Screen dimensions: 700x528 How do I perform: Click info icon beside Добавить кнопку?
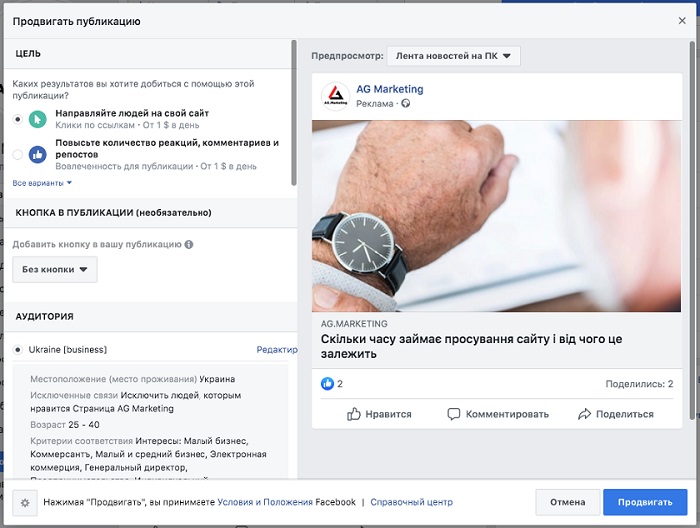coord(189,244)
